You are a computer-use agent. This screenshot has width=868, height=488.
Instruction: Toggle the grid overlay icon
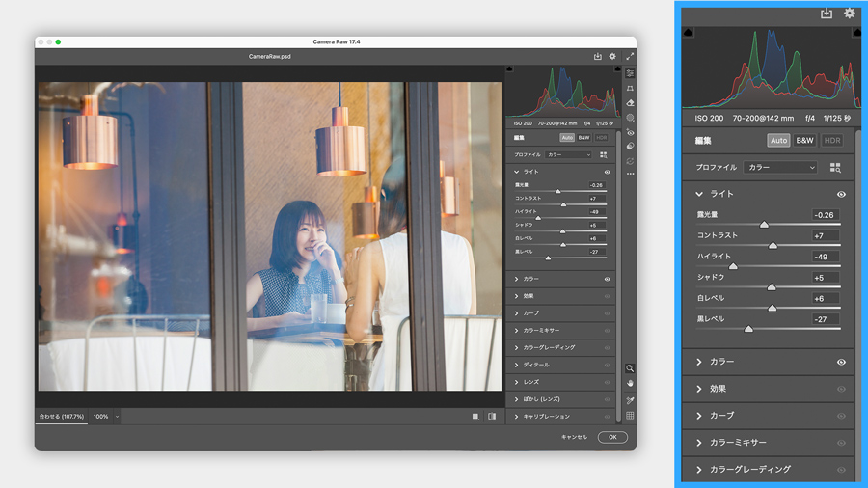[x=630, y=416]
